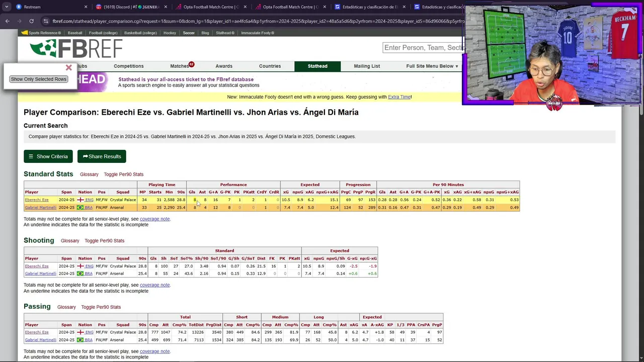644x362 pixels.
Task: Open the Matches menu
Action: pos(179,66)
